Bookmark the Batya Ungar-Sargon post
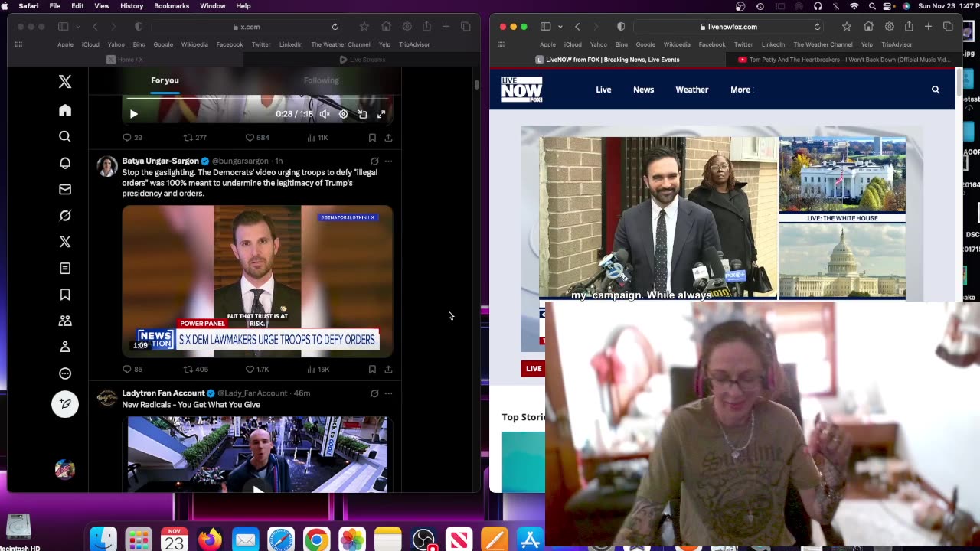980x551 pixels. point(372,370)
